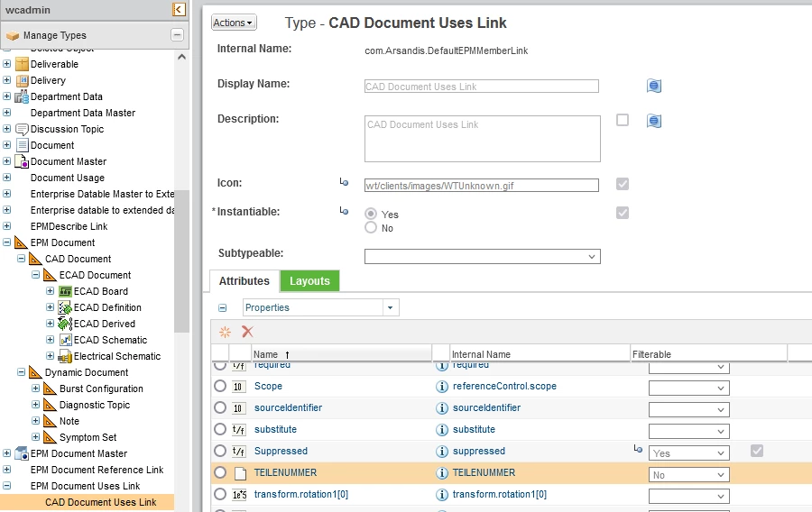Image resolution: width=812 pixels, height=512 pixels.
Task: Click info icon for suppressed row
Action: 442,452
